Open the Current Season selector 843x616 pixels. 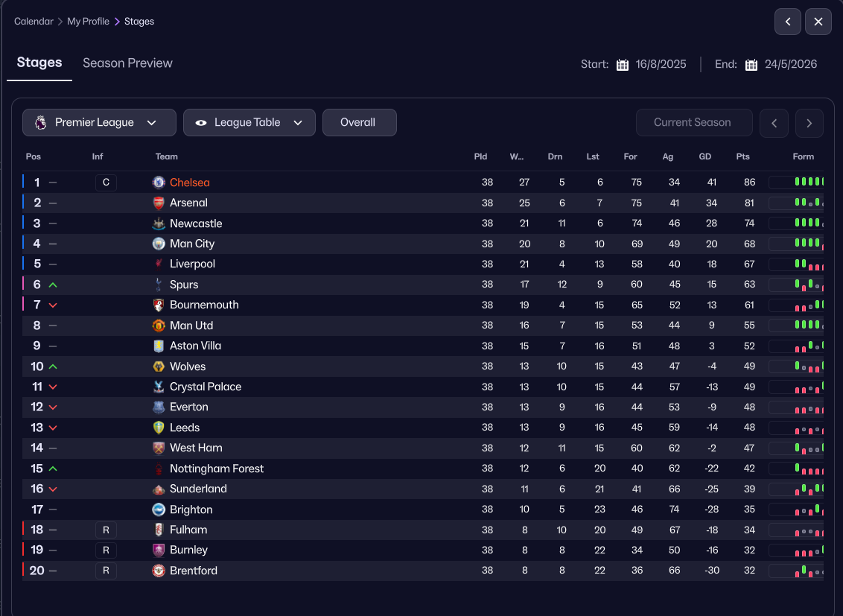[x=693, y=123]
